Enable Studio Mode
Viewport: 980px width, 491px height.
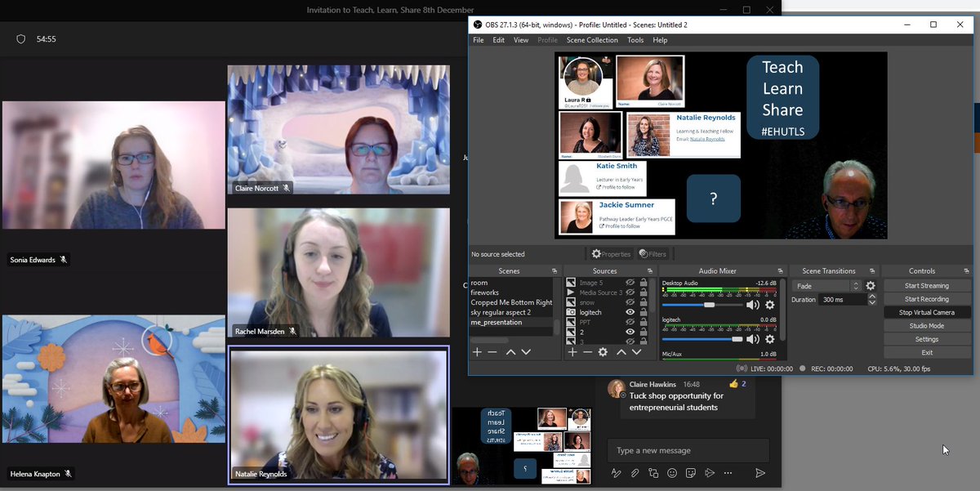click(927, 326)
